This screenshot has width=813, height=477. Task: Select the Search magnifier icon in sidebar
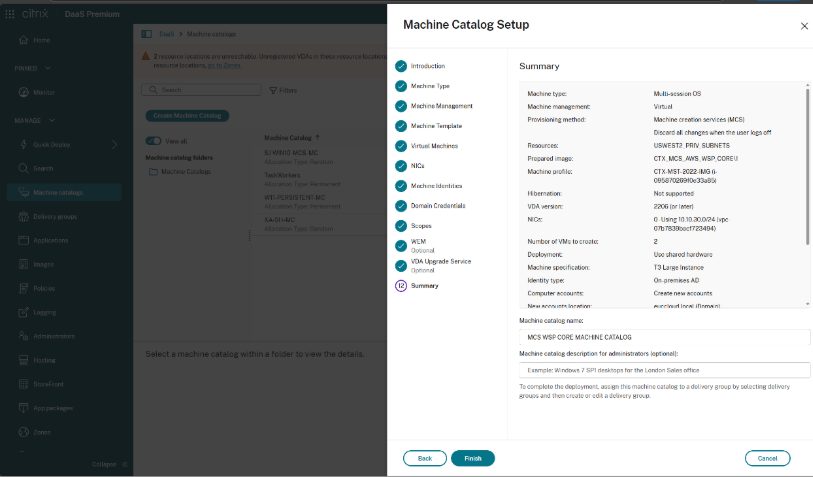(23, 169)
